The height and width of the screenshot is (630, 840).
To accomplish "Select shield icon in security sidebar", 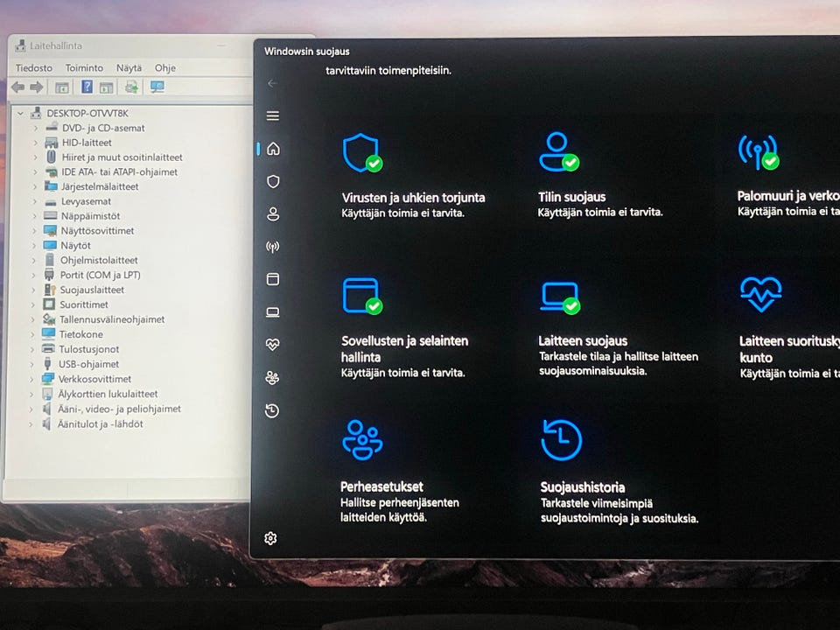I will (273, 182).
